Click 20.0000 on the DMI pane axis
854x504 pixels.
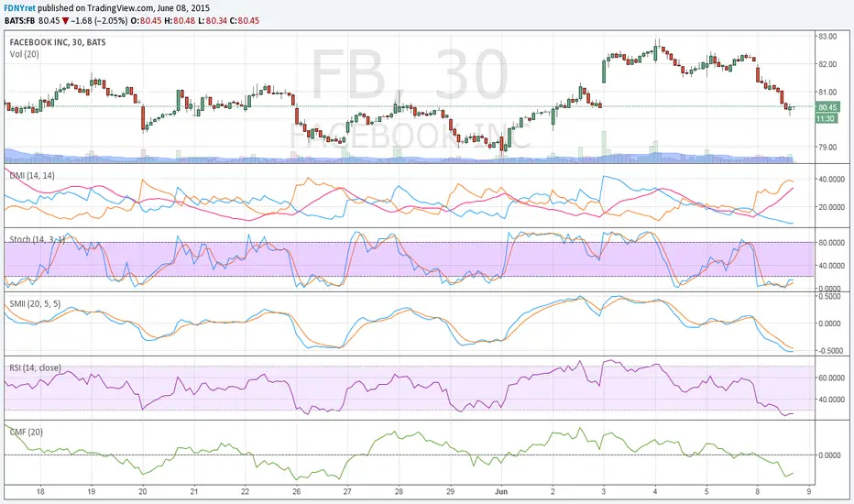point(832,207)
